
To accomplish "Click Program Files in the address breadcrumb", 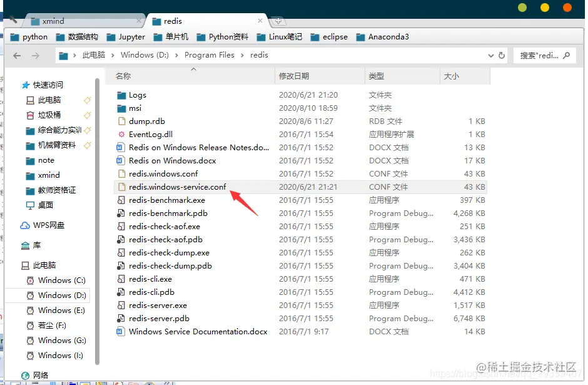I will coord(210,55).
